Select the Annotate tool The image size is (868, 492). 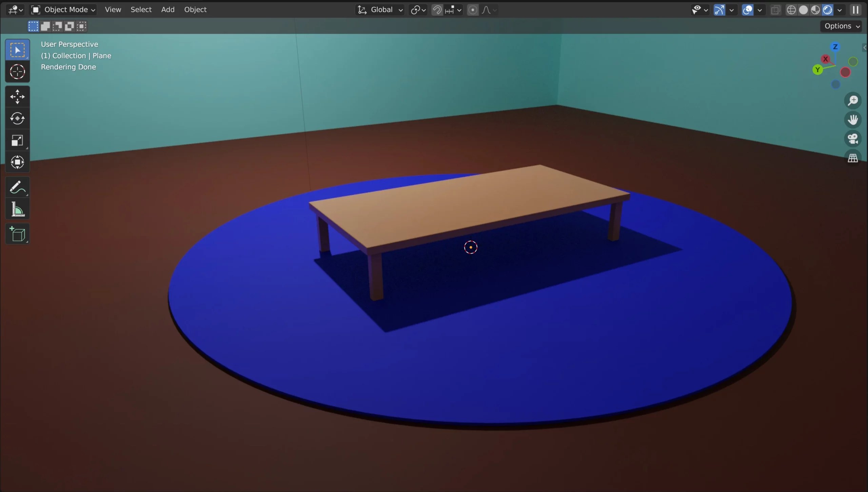17,187
